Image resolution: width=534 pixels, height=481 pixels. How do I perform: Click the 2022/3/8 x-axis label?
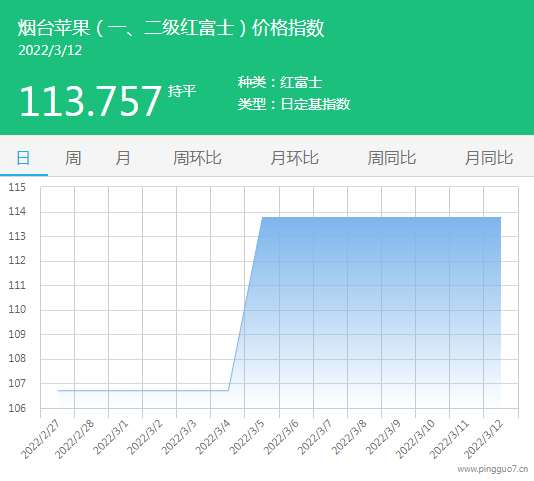point(349,438)
